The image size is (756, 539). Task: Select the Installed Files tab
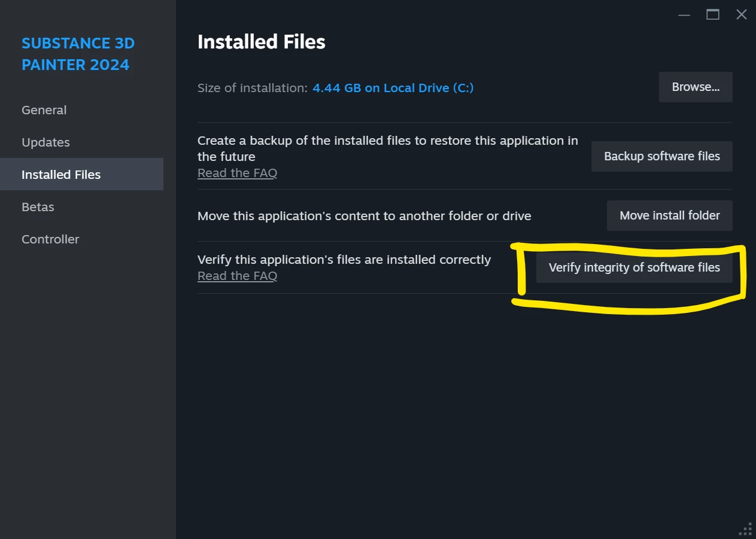click(81, 175)
